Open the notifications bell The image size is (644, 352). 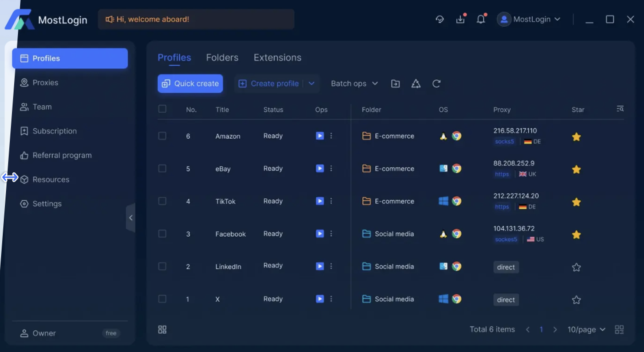point(481,19)
